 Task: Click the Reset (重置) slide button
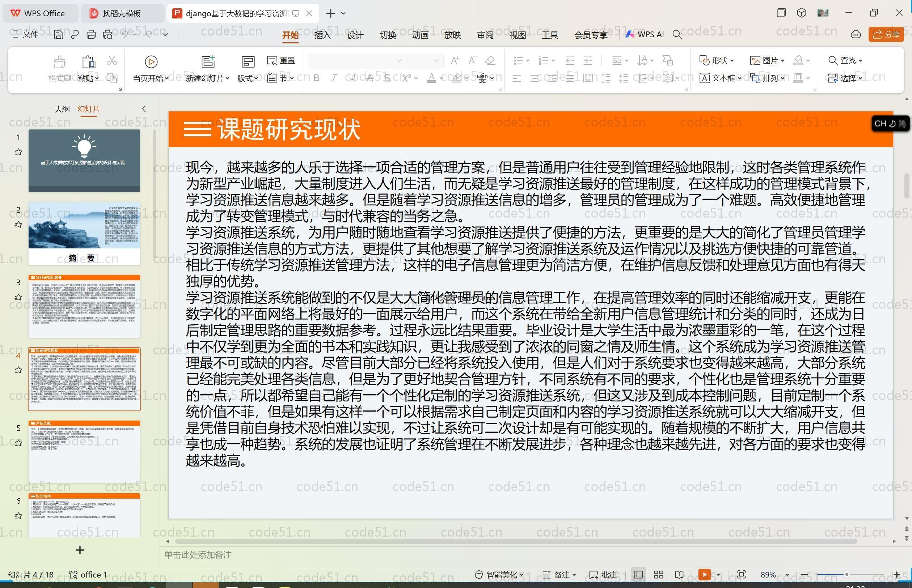tap(281, 60)
